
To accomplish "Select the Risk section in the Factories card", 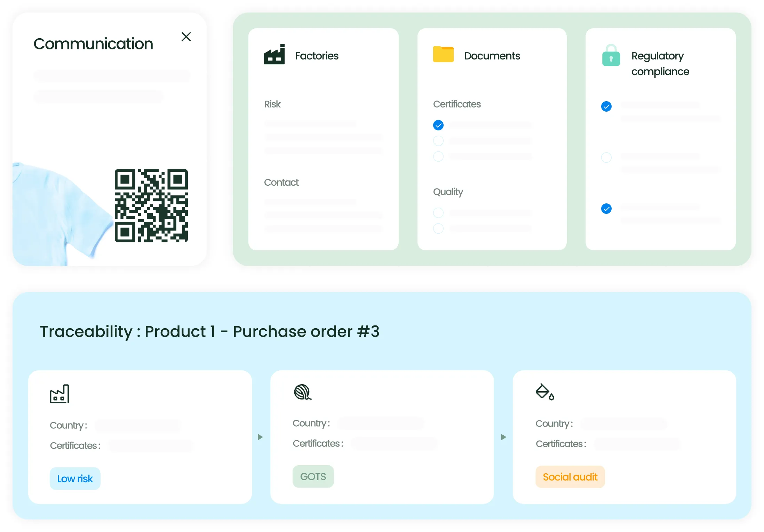I will 272,104.
